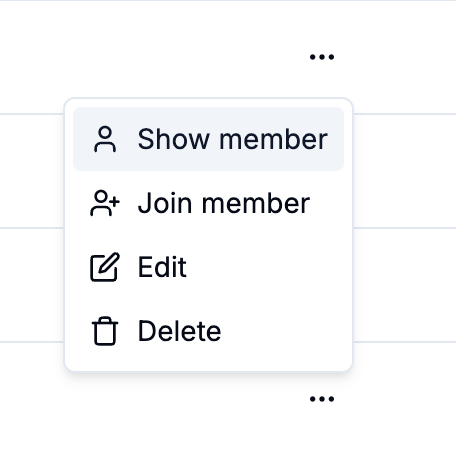456x452 pixels.
Task: Click the plus sign on the Join member icon
Action: [x=114, y=202]
